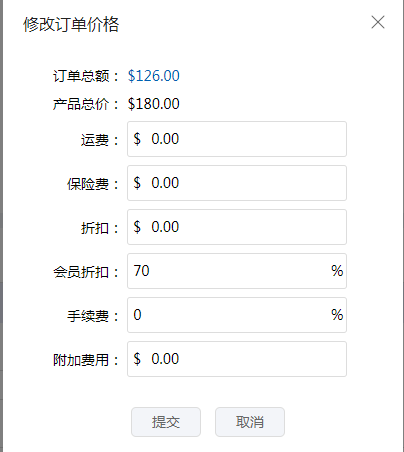Focus the 运费 input field
Viewport: 404px width, 452px height.
click(237, 139)
